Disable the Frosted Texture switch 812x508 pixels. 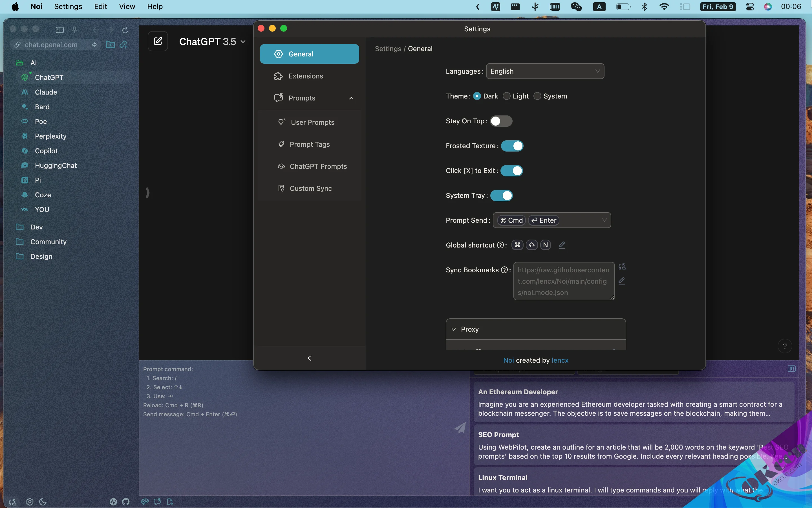coord(512,146)
